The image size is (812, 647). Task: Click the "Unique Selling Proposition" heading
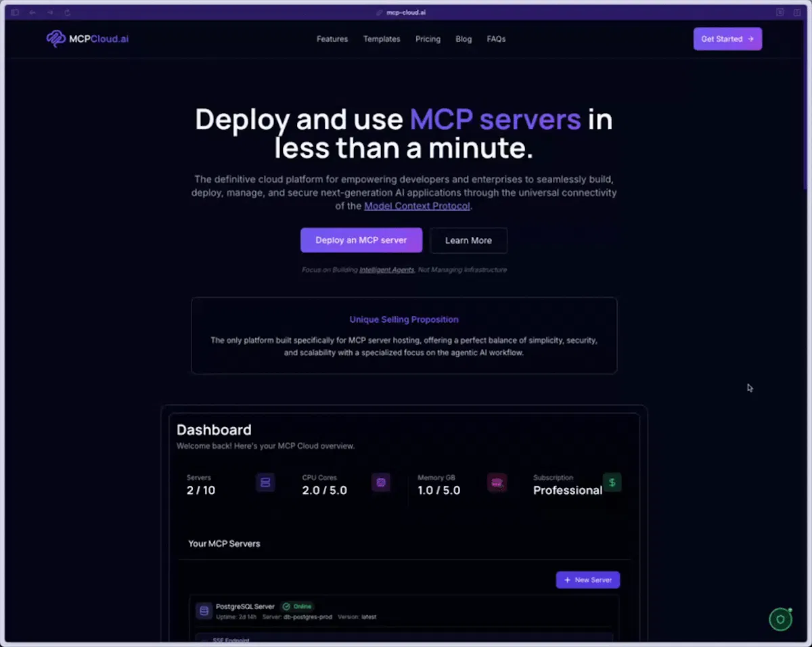click(x=404, y=319)
